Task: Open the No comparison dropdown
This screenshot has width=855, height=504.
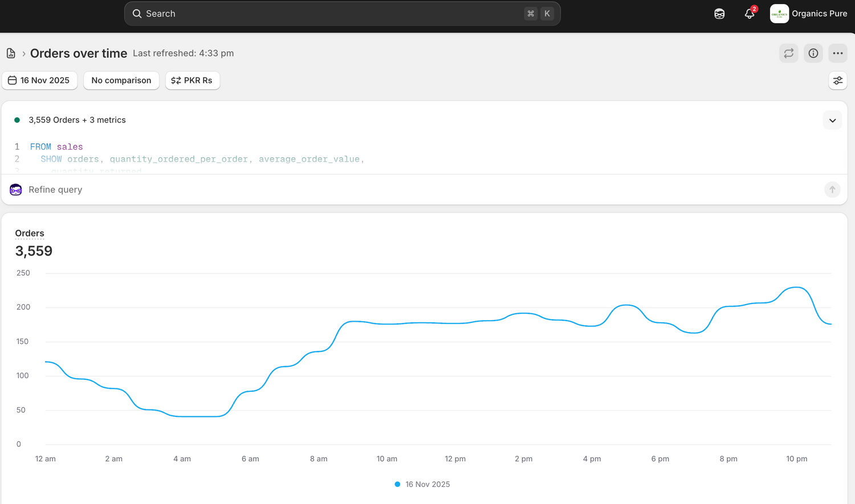Action: point(121,81)
